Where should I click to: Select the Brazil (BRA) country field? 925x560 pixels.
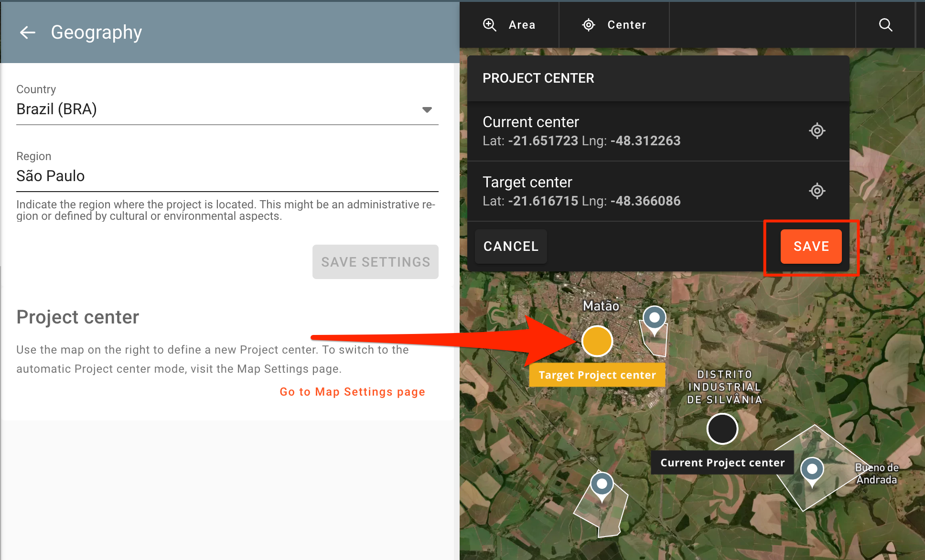(215, 109)
